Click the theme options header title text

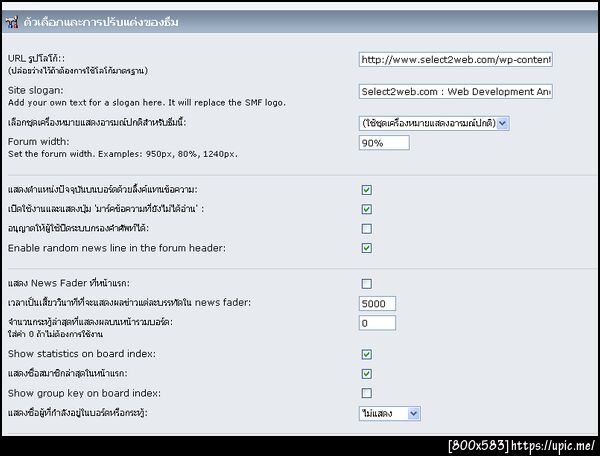[101, 22]
